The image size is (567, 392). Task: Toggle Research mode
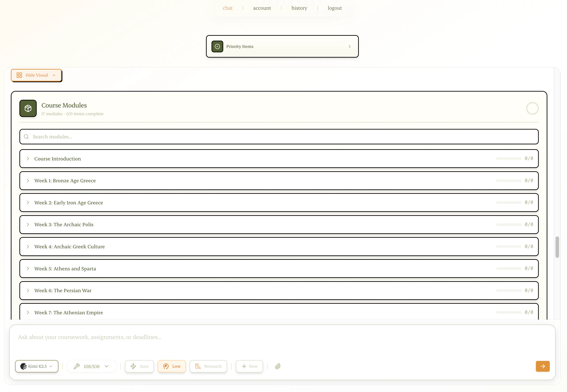point(208,366)
